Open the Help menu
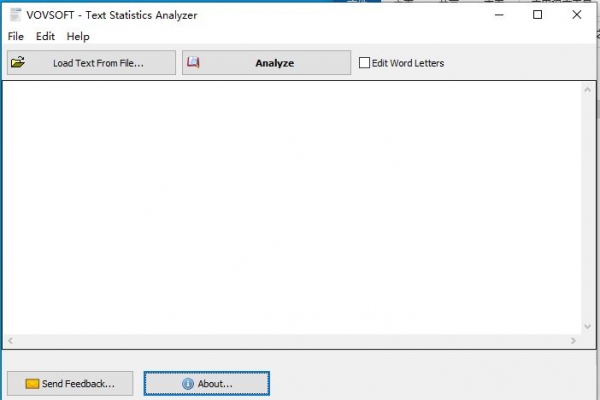The width and height of the screenshot is (600, 400). [78, 36]
